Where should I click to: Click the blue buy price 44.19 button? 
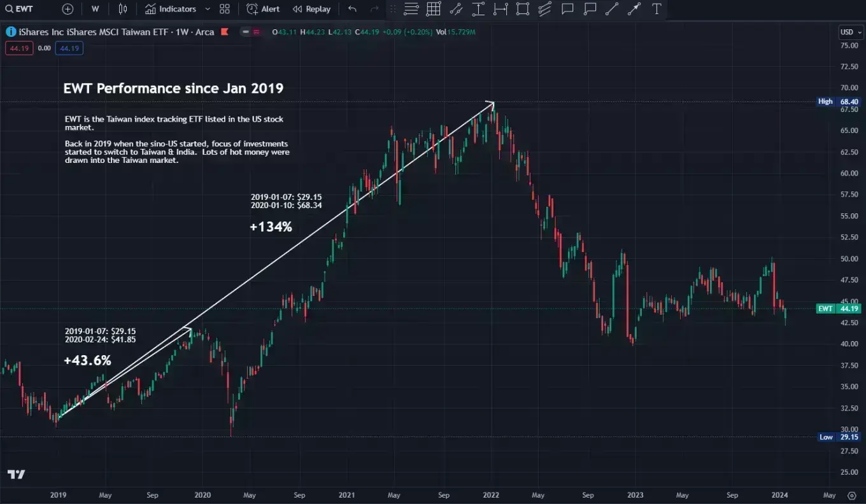pos(69,48)
